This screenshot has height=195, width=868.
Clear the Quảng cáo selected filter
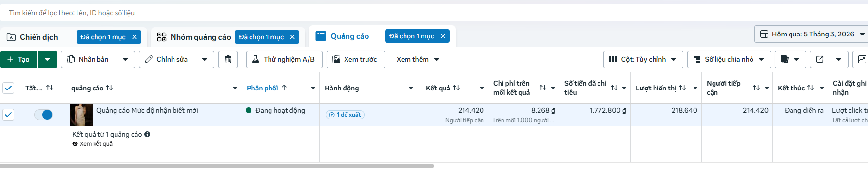click(443, 36)
